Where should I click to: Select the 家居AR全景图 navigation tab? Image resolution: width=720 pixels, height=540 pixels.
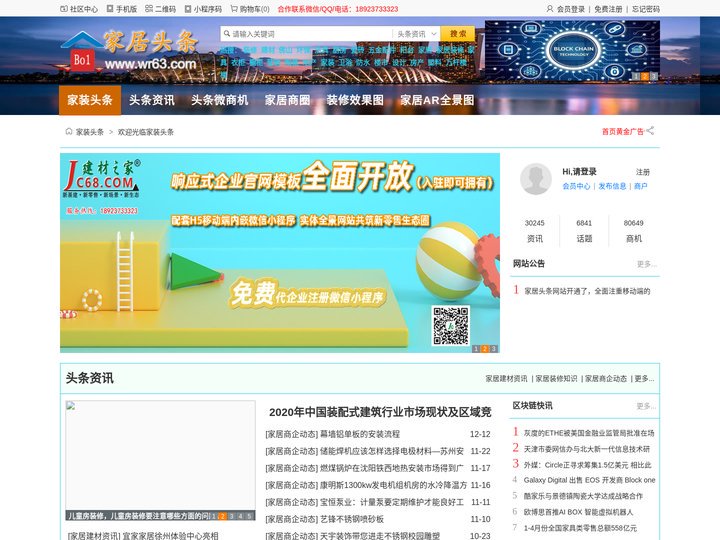tap(437, 100)
